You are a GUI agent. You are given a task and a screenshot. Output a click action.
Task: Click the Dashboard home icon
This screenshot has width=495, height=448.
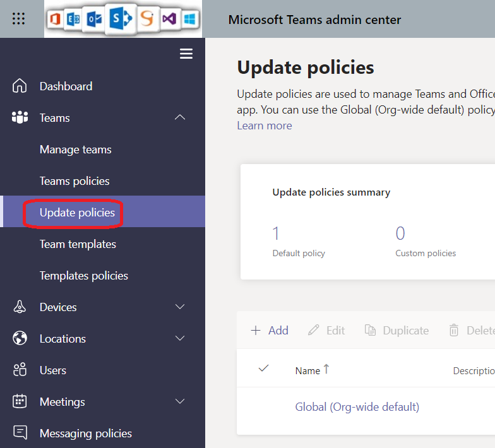(x=20, y=86)
